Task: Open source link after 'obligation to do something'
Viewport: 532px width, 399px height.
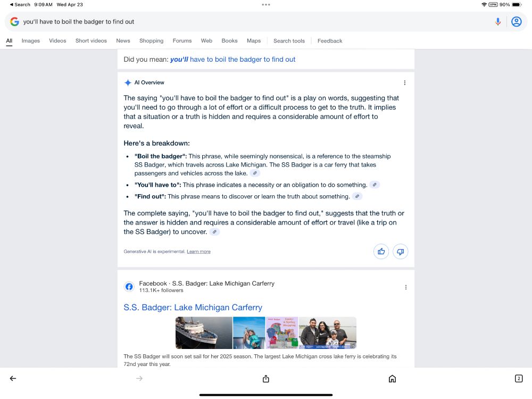Action: (x=374, y=185)
